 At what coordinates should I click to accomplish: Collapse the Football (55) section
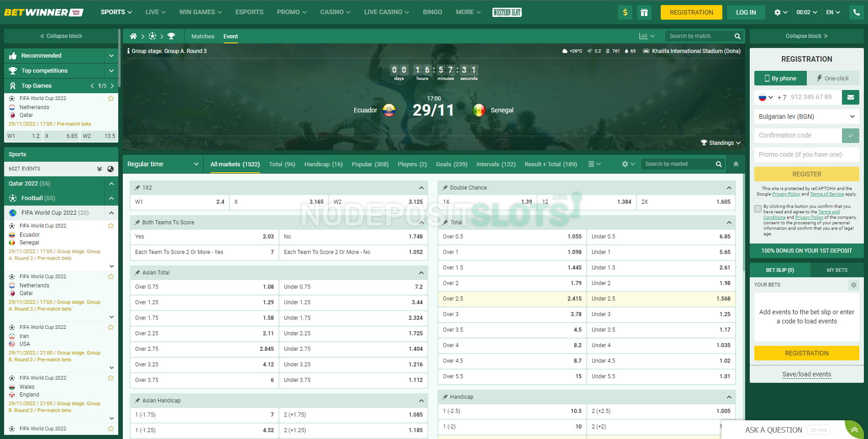point(111,198)
